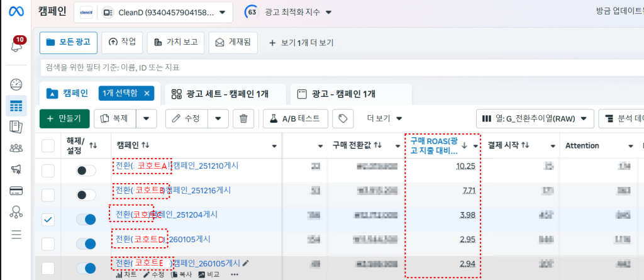Open account overview gauge icon
644x280 pixels.
16,85
